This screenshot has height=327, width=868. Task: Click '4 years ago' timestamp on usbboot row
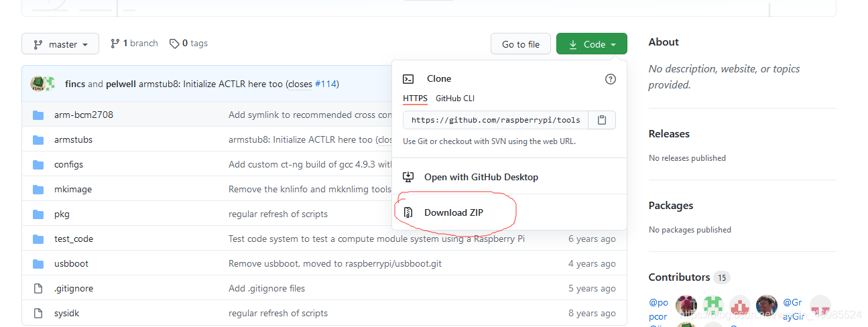592,263
